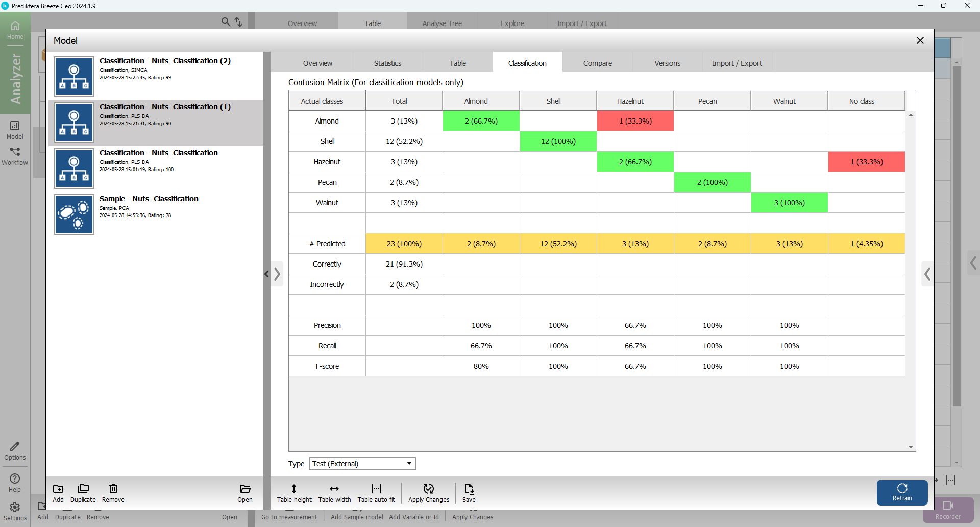Collapse the model list panel arrow

click(x=266, y=274)
